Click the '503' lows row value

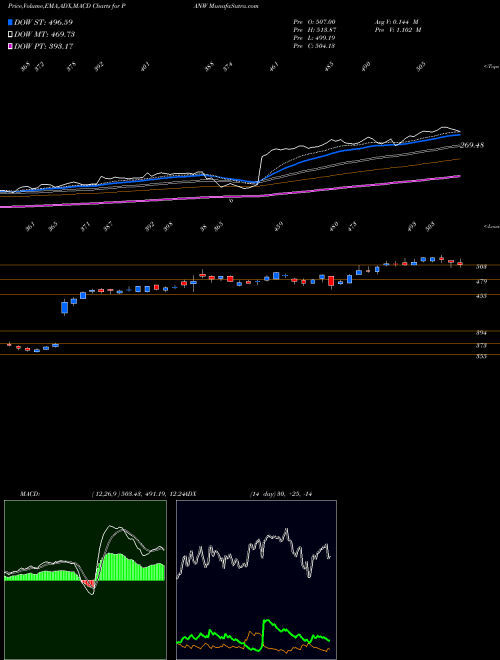(430, 226)
